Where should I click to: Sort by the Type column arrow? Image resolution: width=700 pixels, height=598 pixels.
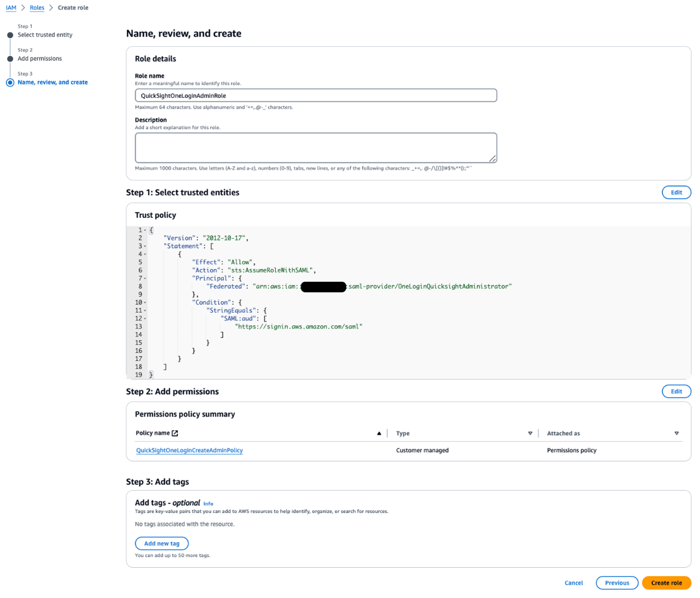pyautogui.click(x=530, y=434)
